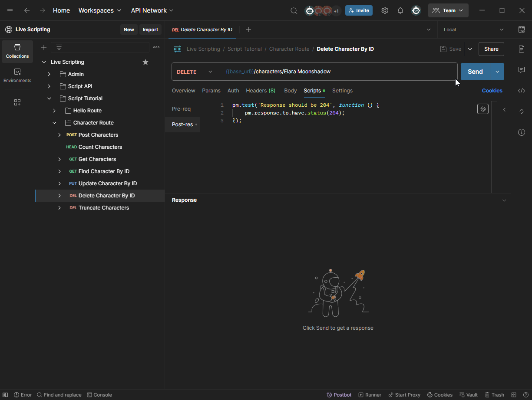532x400 pixels.
Task: Switch to the Headers (8) tab
Action: tap(261, 91)
